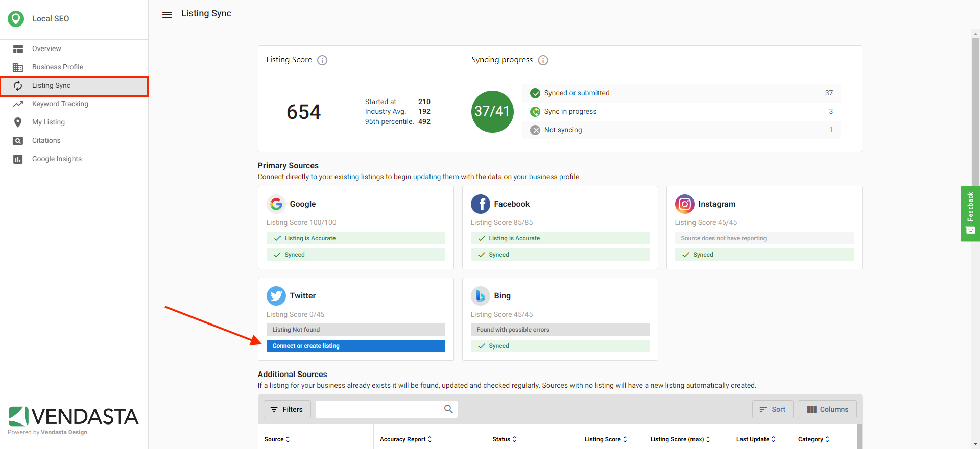980x449 pixels.
Task: Show Listing Score info tooltip icon
Action: pyautogui.click(x=322, y=60)
